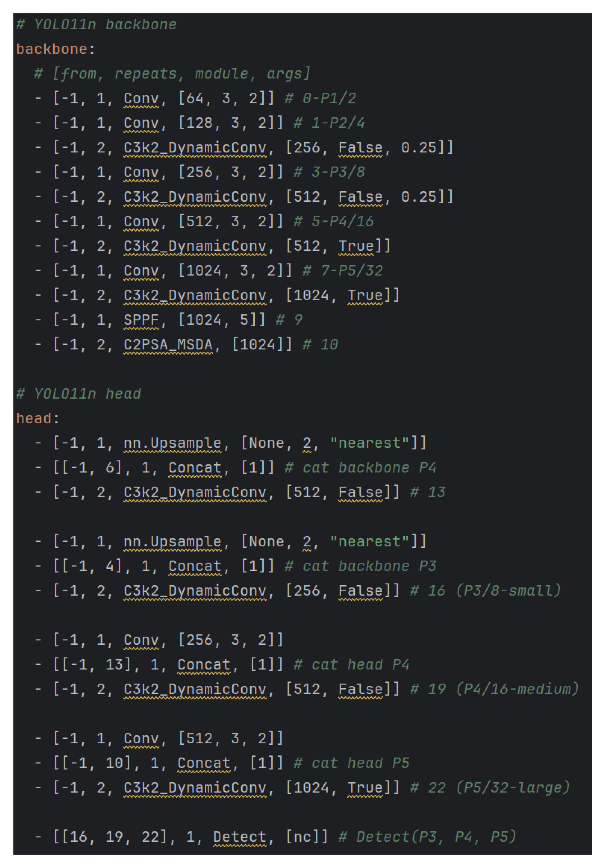Click the 'backbone' key label
605x868 pixels.
51,49
